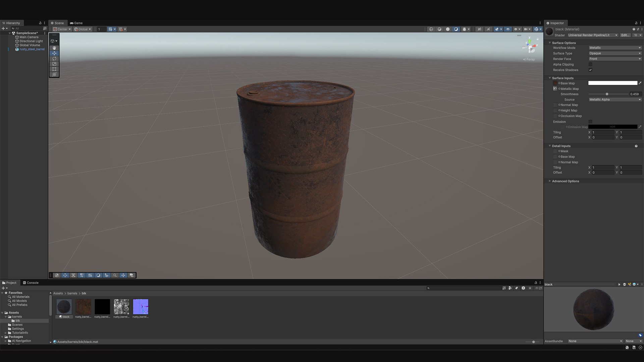Image resolution: width=644 pixels, height=362 pixels.
Task: Select the Hand (View) tool
Action: 54,48
